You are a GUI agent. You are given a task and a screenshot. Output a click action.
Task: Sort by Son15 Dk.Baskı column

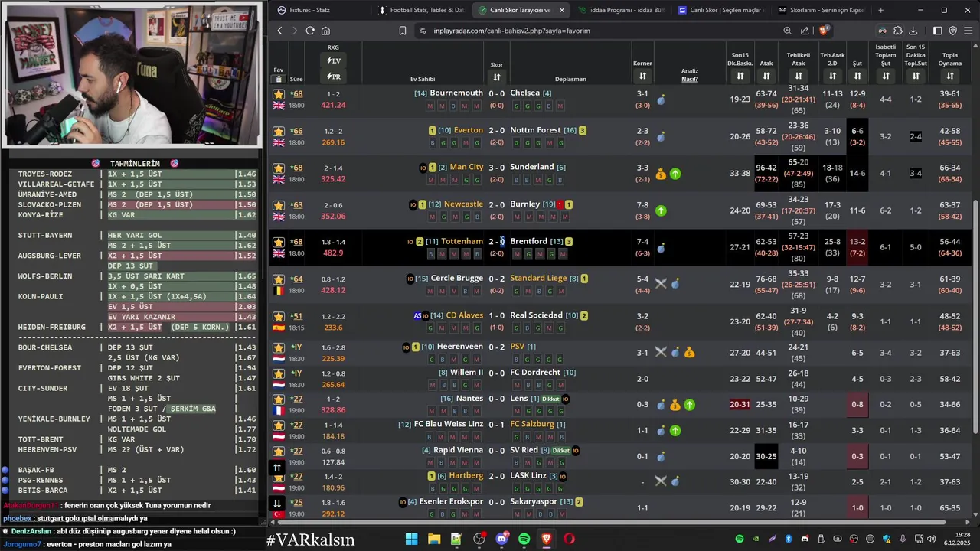point(740,76)
